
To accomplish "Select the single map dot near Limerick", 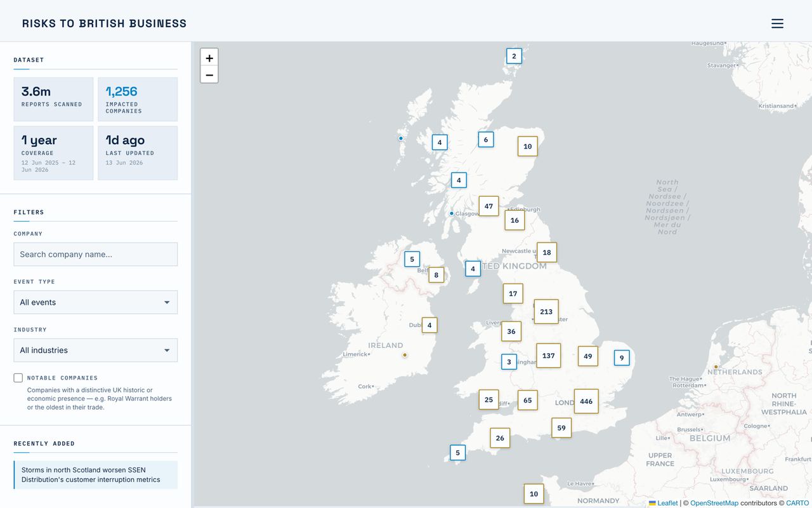I will [405, 355].
